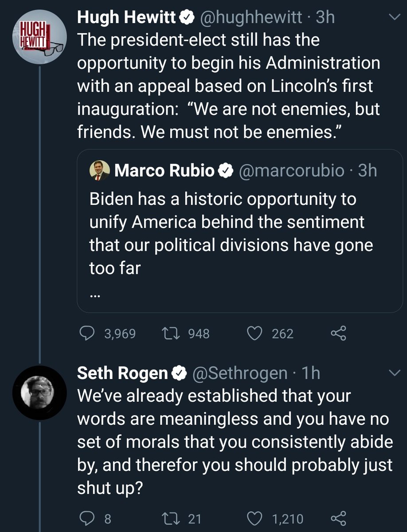407x532 pixels.
Task: Click the Seth Rogen display name
Action: tap(123, 374)
